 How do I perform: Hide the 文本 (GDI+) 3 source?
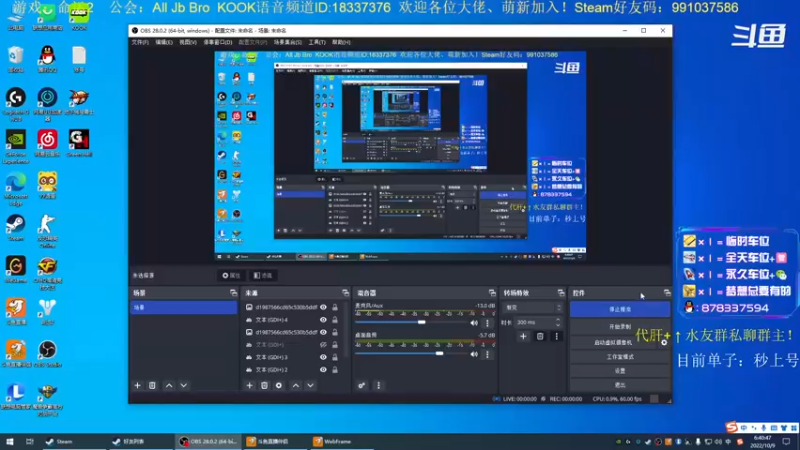point(323,357)
